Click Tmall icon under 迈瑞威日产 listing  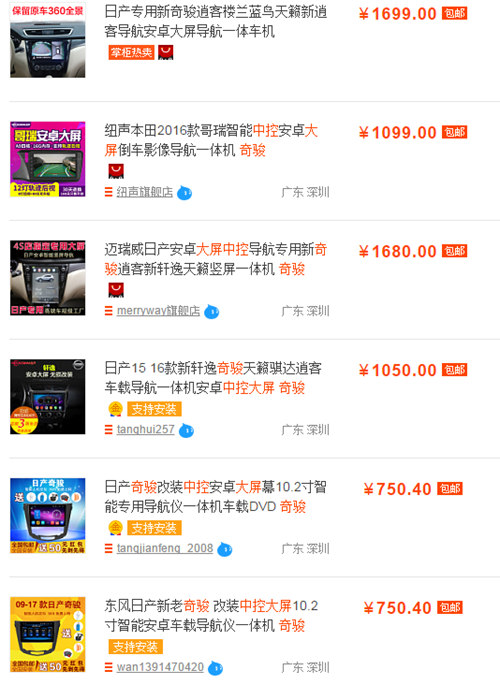click(x=116, y=290)
